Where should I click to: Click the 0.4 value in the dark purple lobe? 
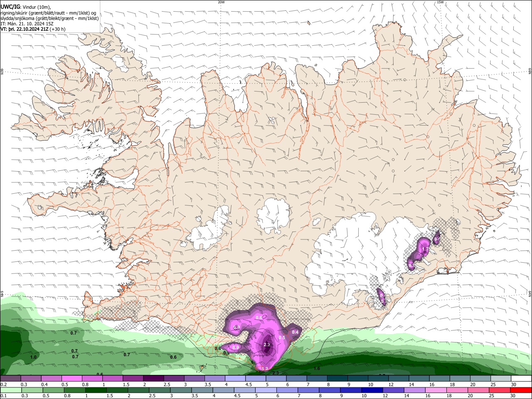click(295, 332)
